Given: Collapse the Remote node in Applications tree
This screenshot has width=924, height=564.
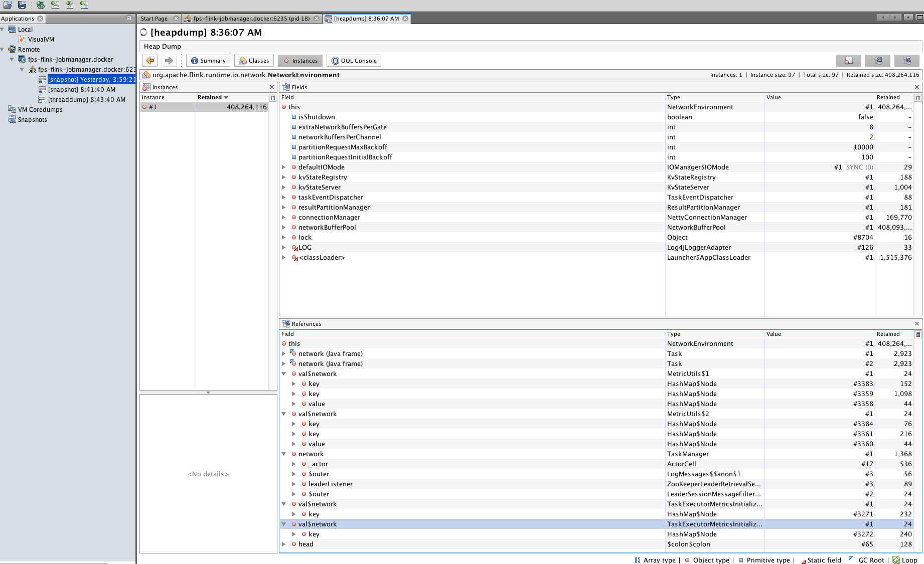Looking at the screenshot, I should 3,50.
